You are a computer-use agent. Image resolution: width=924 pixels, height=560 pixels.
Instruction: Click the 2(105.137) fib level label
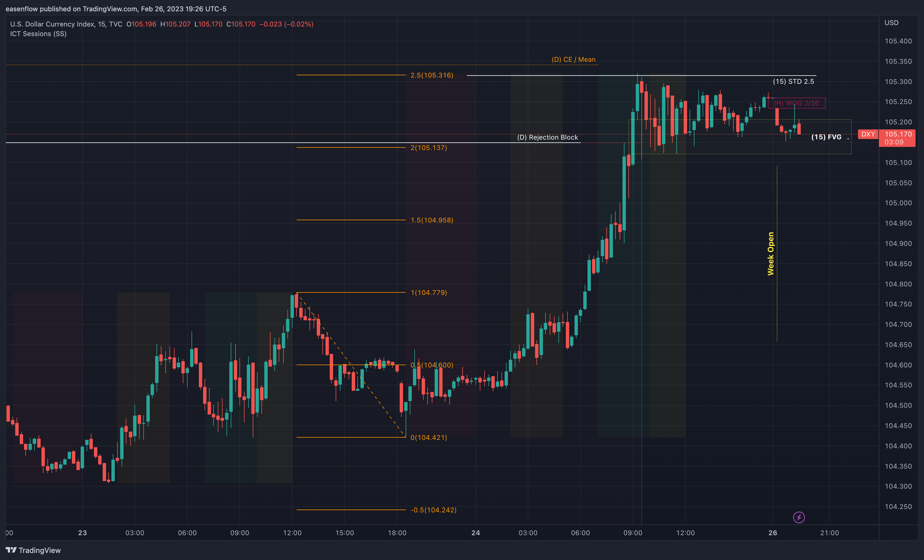429,147
